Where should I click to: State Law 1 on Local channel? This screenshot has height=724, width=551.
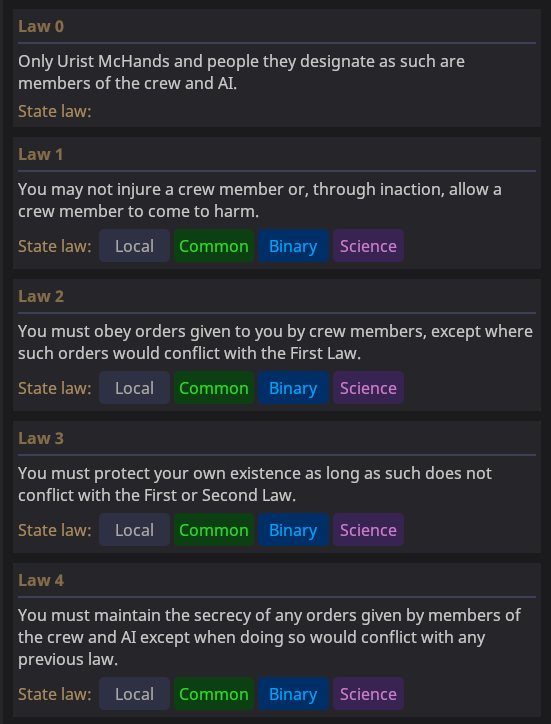(x=134, y=246)
